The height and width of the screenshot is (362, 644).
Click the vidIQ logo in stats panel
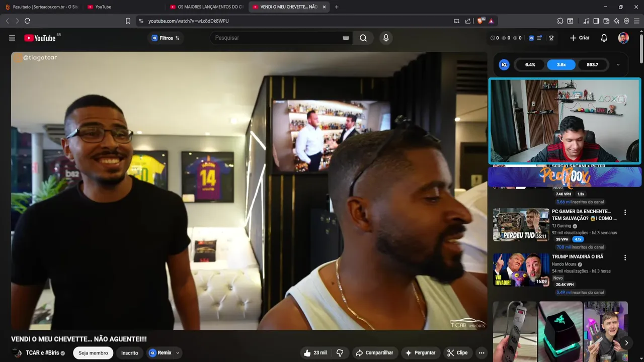coord(504,64)
